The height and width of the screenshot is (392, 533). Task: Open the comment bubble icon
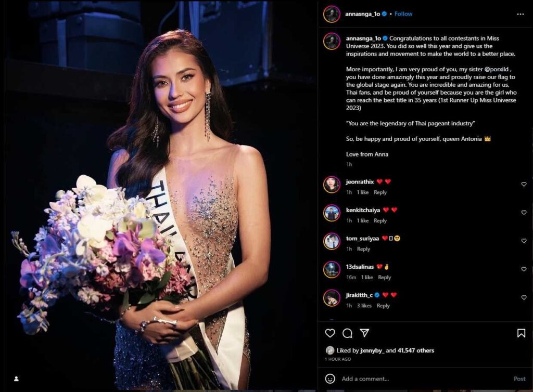click(x=347, y=333)
